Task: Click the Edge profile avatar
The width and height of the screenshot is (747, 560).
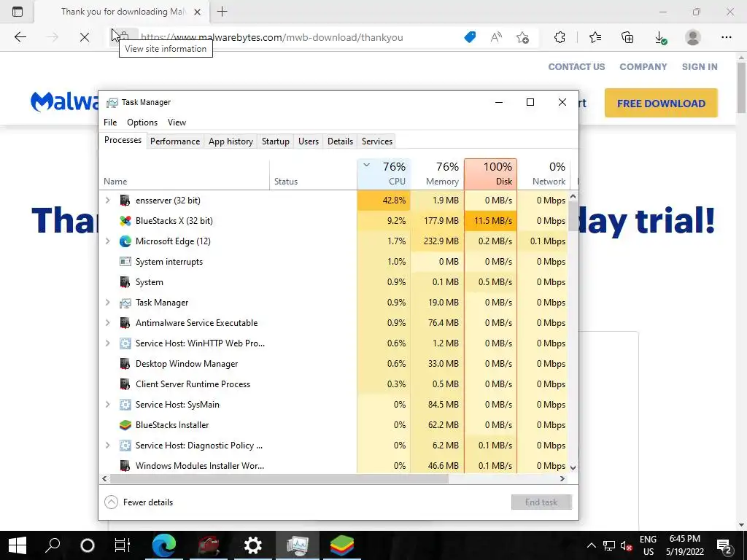Action: pyautogui.click(x=693, y=37)
